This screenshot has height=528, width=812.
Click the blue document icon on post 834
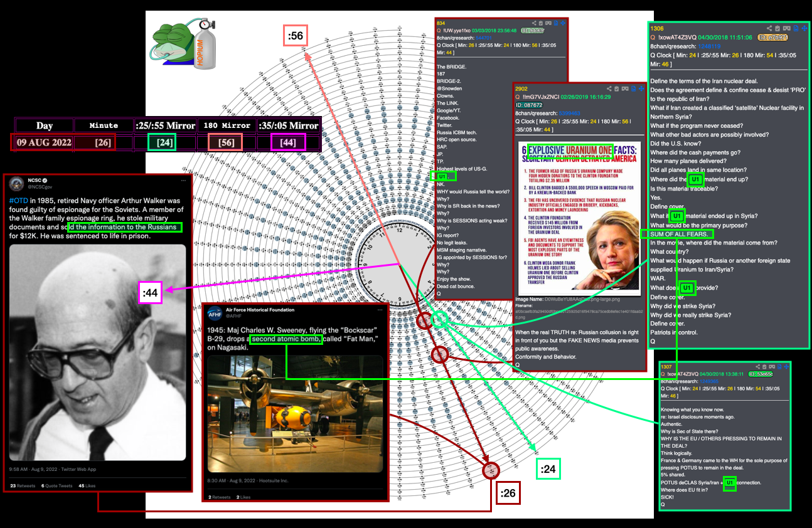pos(555,23)
